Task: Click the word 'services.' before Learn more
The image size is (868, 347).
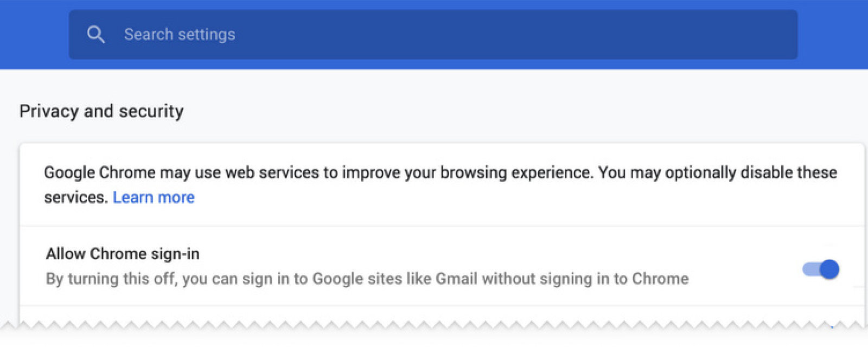Action: [x=76, y=197]
